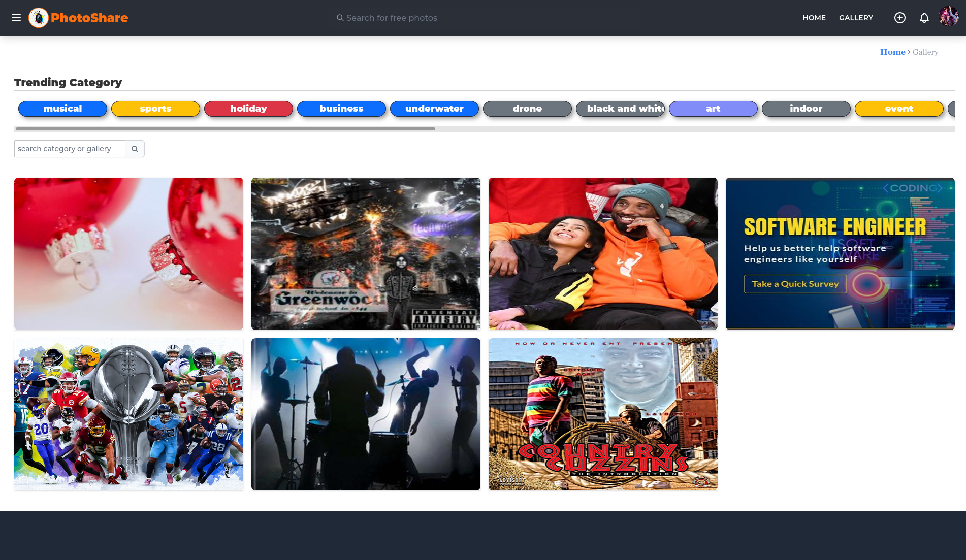This screenshot has height=560, width=966.
Task: Click the category search magnifier button
Action: [x=135, y=149]
